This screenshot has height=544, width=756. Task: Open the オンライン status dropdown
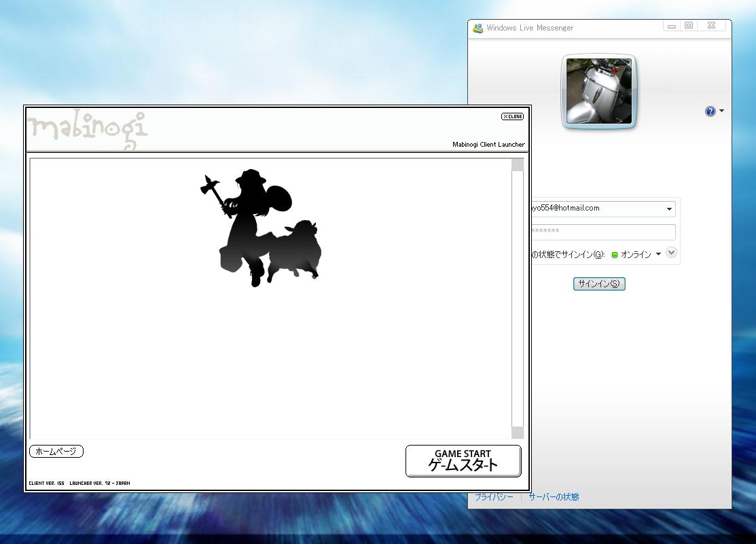pos(636,255)
